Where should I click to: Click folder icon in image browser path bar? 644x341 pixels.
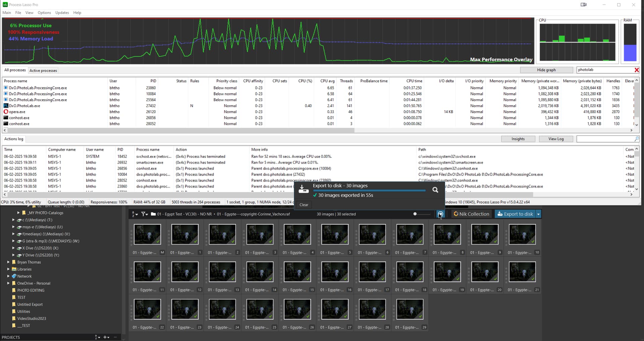(x=153, y=214)
